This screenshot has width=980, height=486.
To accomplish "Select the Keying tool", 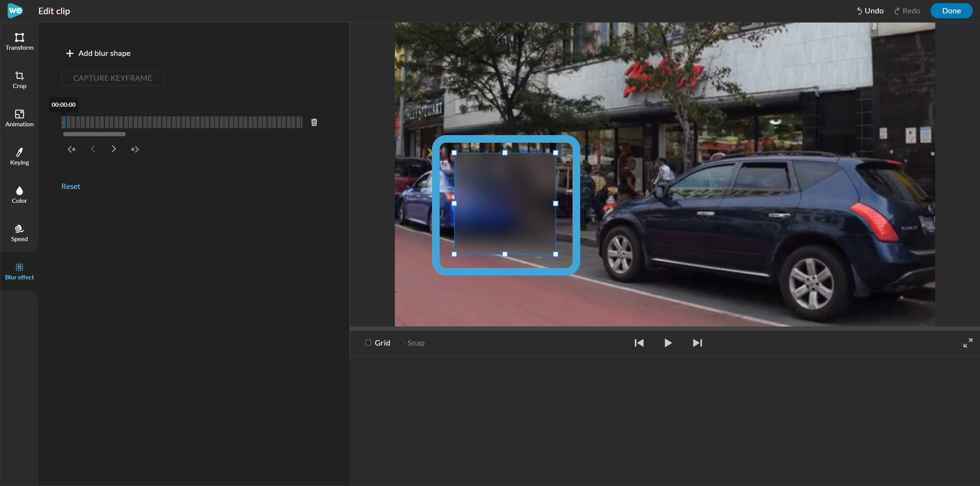I will pos(19,156).
